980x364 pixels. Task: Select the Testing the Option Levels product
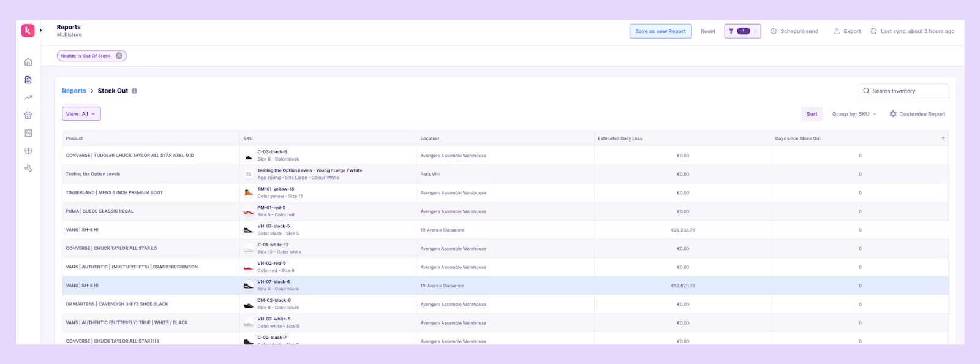pos(93,174)
